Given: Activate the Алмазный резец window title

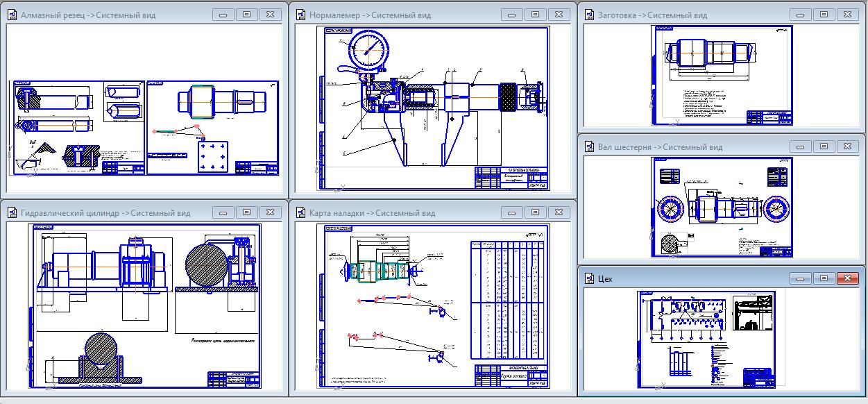Looking at the screenshot, I should click(88, 15).
